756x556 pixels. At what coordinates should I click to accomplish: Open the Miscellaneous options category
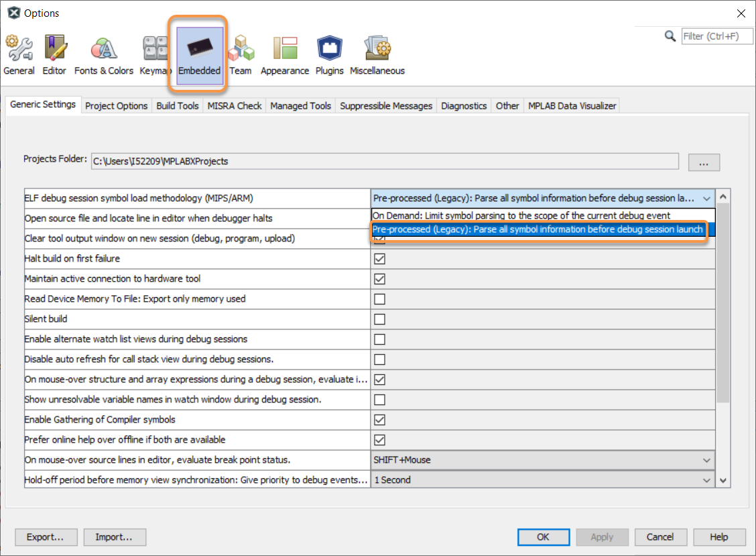(377, 55)
